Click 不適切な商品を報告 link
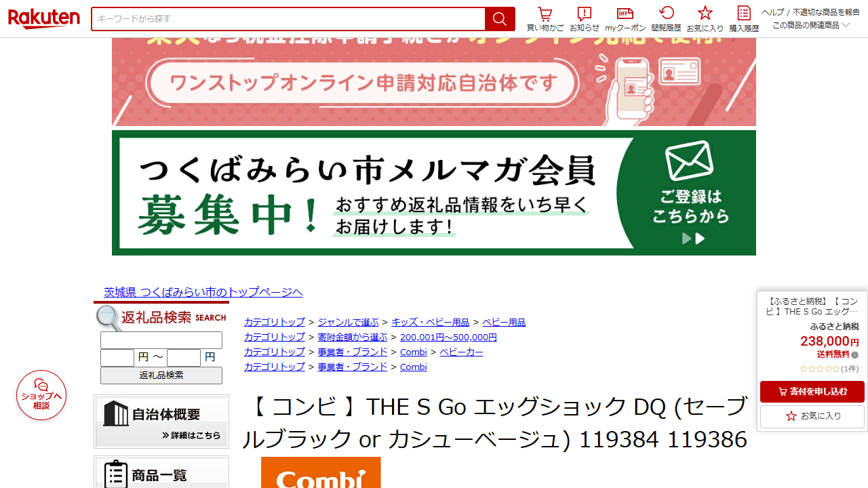Screen dimensions: 868x488 pos(826,12)
